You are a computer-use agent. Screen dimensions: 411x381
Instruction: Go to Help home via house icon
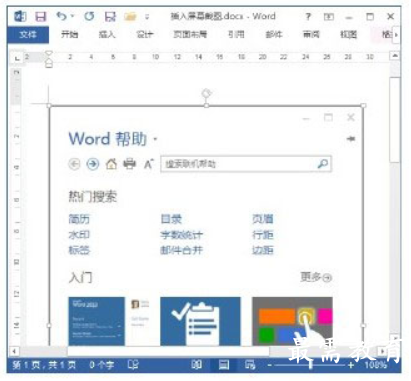(x=111, y=164)
